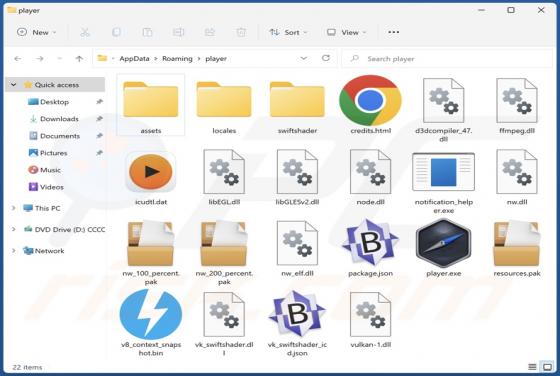This screenshot has width=560, height=376.
Task: Expand the Network tree node
Action: [14, 251]
